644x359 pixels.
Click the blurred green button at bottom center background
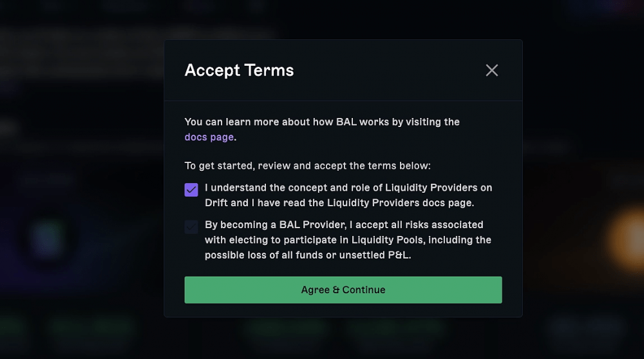[285, 328]
